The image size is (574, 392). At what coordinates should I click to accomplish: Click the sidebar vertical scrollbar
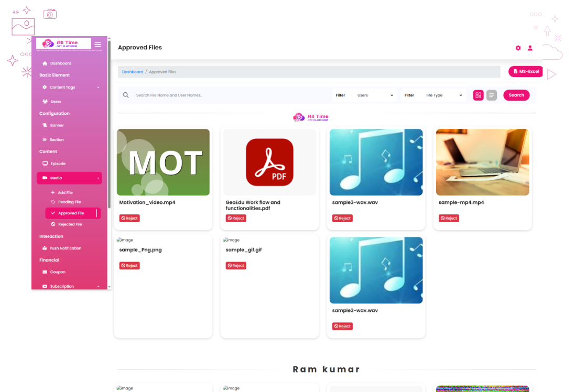(109, 124)
